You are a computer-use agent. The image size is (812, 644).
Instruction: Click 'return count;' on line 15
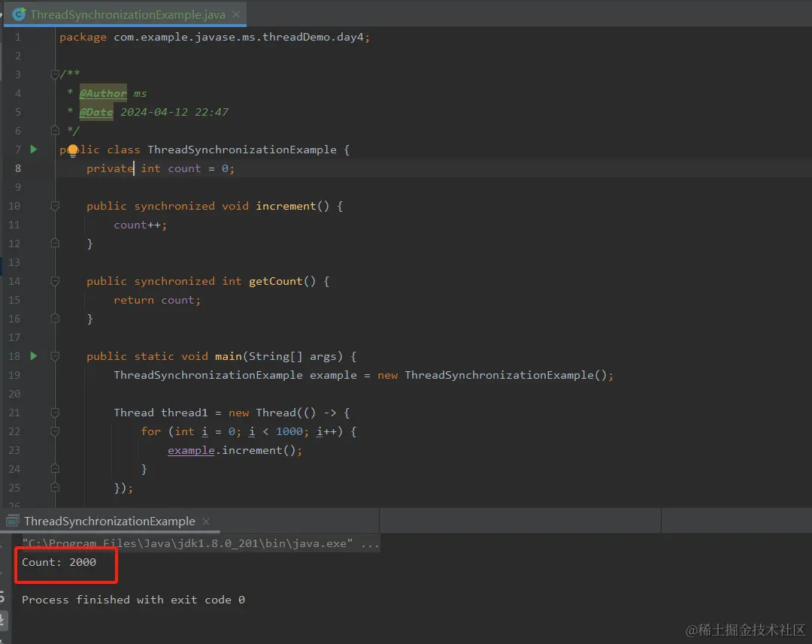[157, 301]
